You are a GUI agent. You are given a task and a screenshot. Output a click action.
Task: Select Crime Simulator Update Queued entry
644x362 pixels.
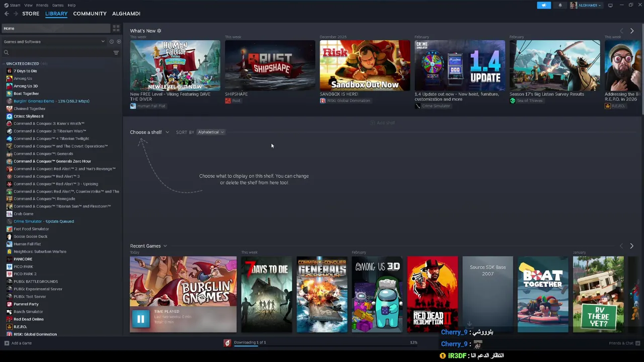44,221
